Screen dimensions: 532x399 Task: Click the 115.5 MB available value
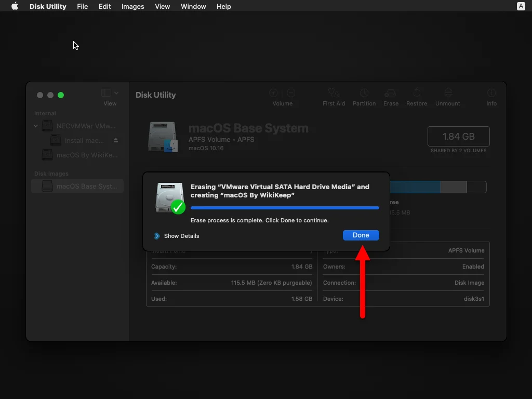click(271, 283)
